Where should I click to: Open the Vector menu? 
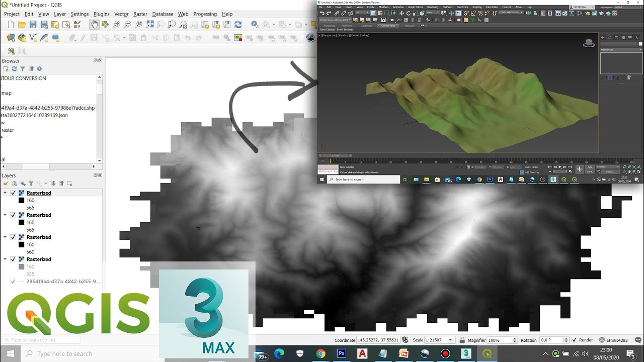tap(121, 14)
